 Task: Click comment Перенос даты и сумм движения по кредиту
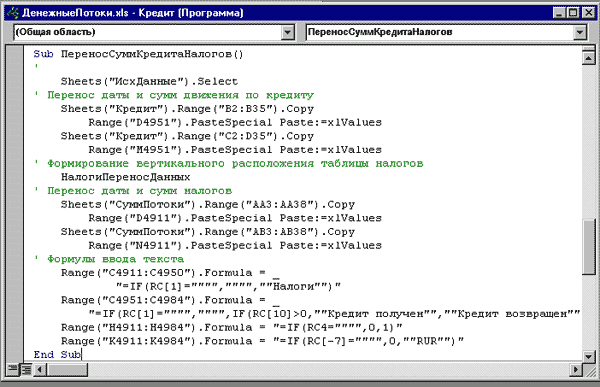181,95
